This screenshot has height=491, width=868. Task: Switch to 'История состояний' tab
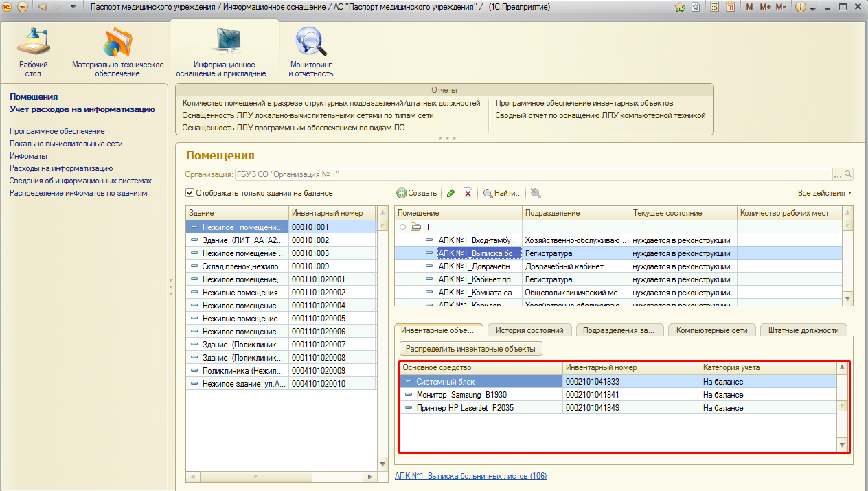coord(529,330)
